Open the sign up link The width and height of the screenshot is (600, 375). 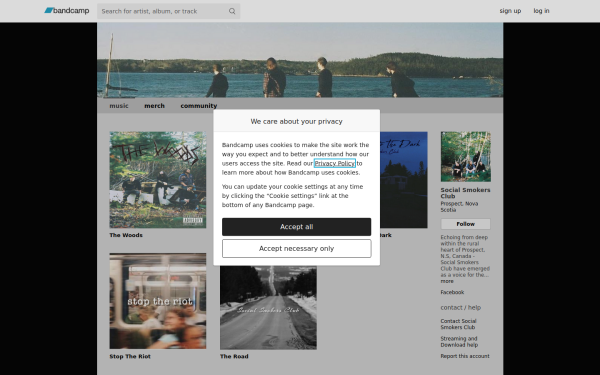click(x=510, y=11)
